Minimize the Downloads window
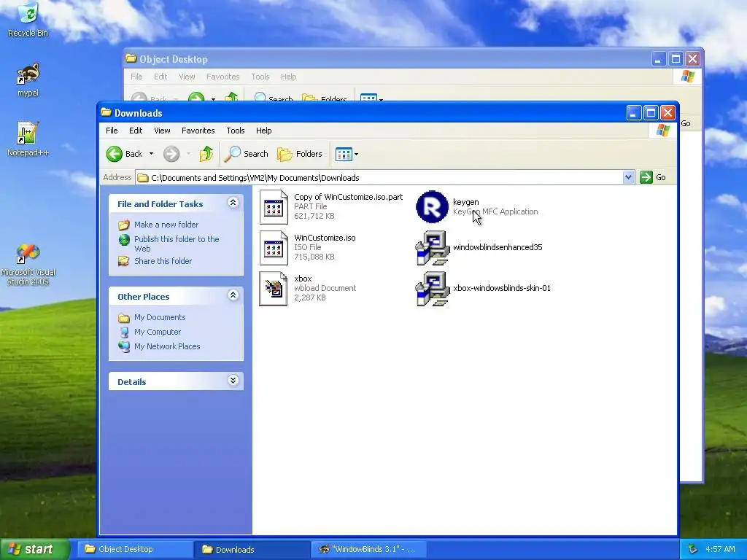This screenshot has height=560, width=747. tap(634, 113)
